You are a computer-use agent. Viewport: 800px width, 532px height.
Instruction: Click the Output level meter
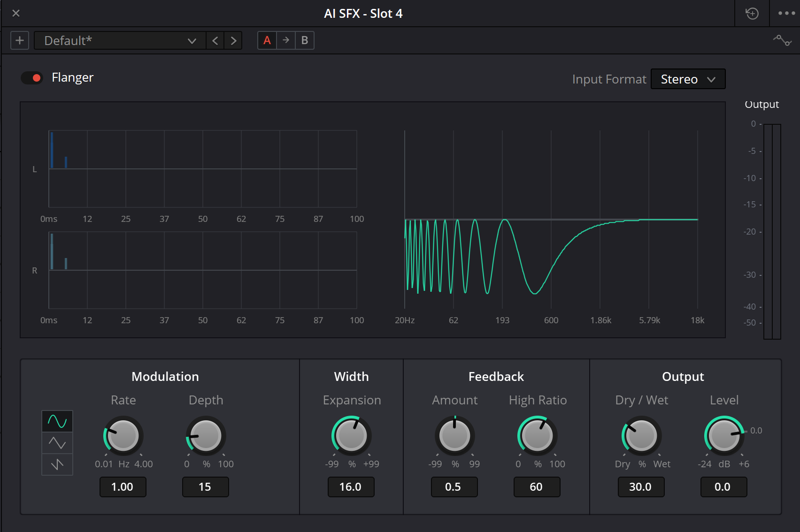[x=772, y=231]
